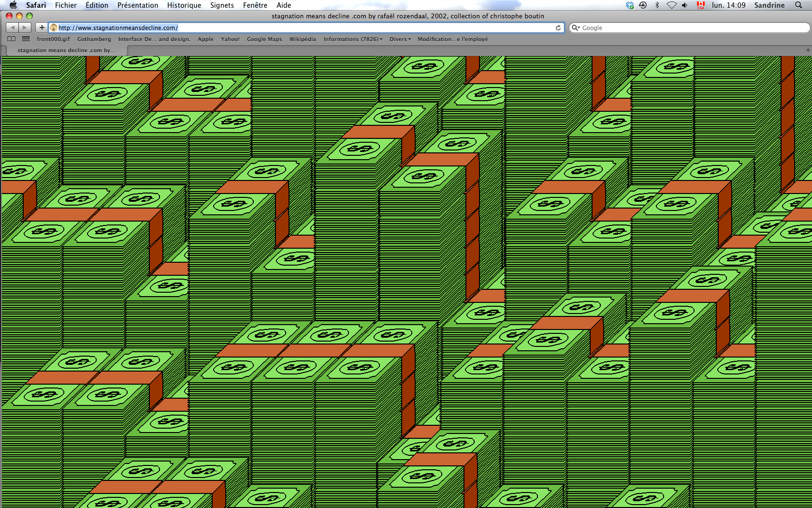This screenshot has width=812, height=508.
Task: Open the Fichier menu
Action: (x=66, y=5)
